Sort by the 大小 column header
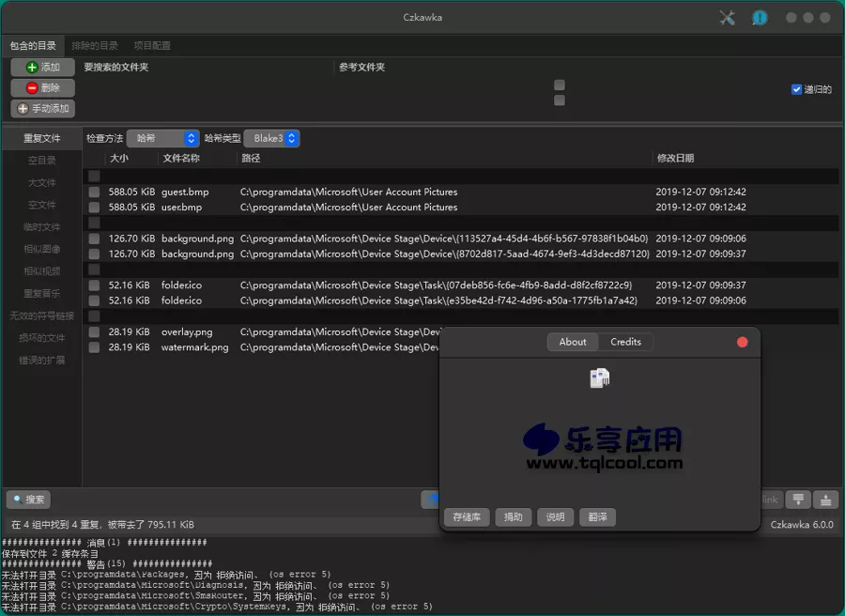 [119, 159]
